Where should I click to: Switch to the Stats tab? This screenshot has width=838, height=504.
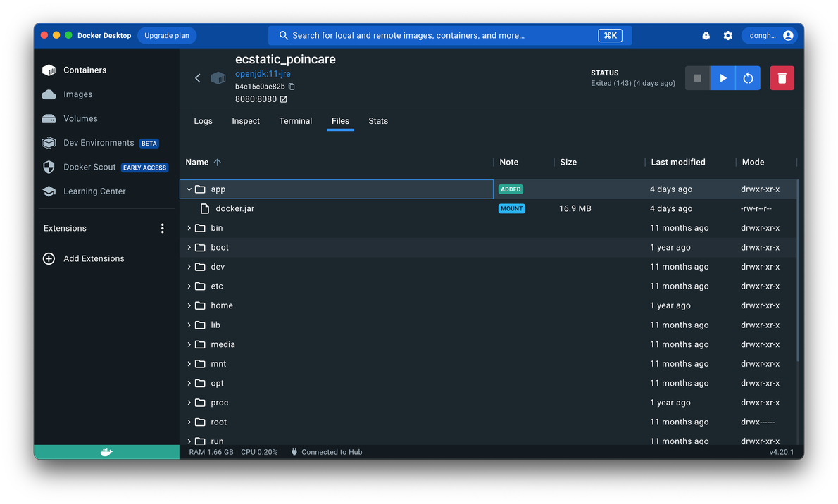(x=378, y=121)
